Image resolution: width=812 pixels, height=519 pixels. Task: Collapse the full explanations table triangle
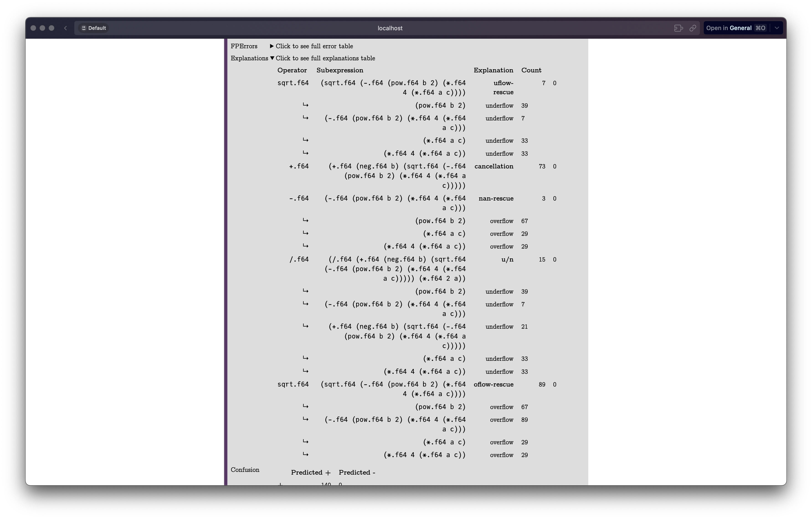(x=272, y=58)
